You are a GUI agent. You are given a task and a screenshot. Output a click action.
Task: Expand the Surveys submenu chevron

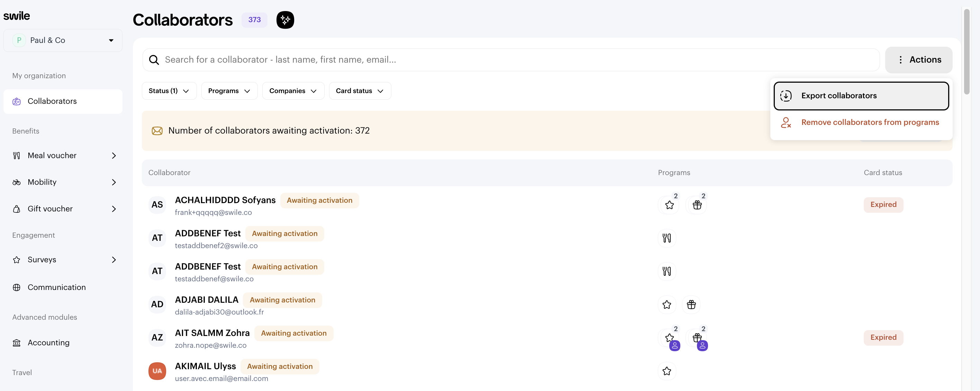pos(114,260)
